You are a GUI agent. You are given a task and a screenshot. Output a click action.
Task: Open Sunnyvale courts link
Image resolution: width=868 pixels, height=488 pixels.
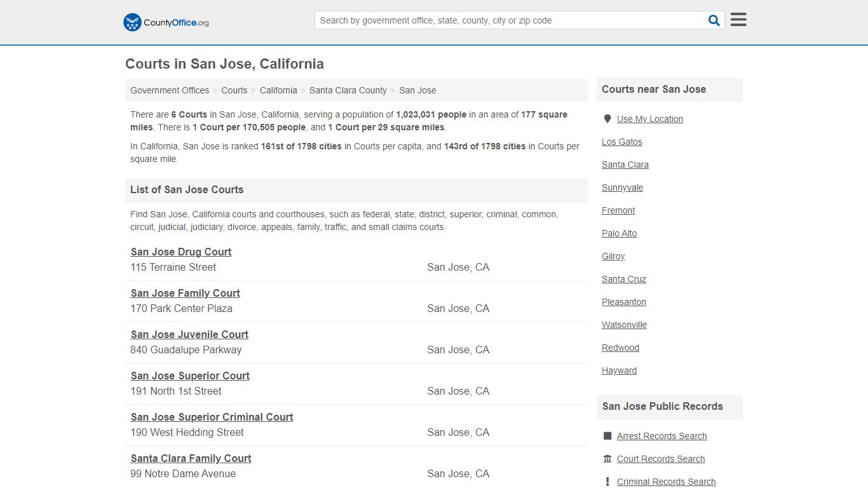point(623,187)
